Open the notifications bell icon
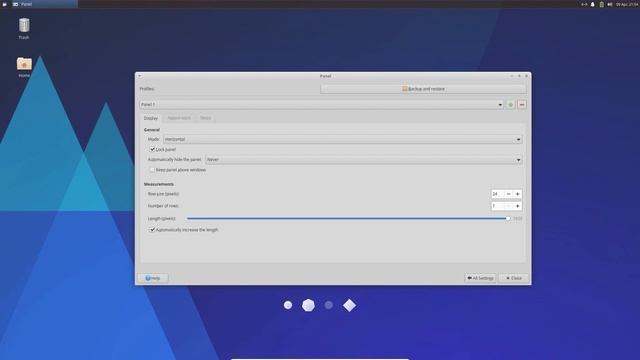Viewport: 640px width, 360px height. click(x=593, y=4)
